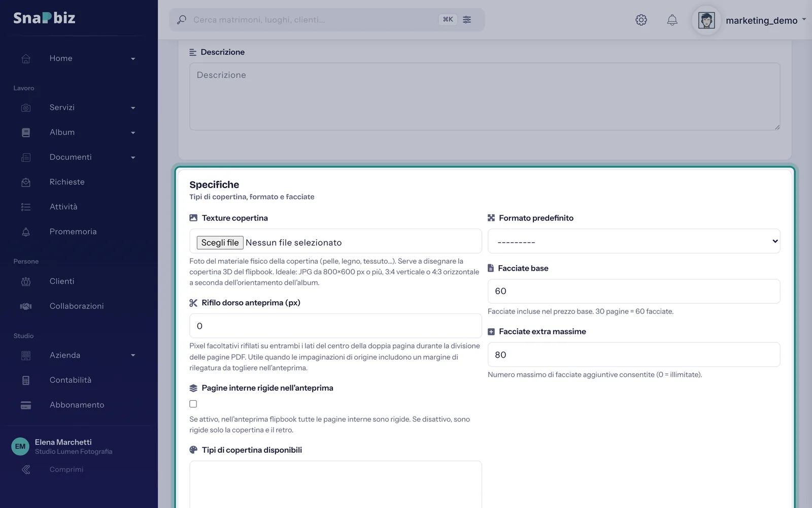The width and height of the screenshot is (812, 508).
Task: Click the Contabilità calculator icon
Action: click(x=26, y=380)
